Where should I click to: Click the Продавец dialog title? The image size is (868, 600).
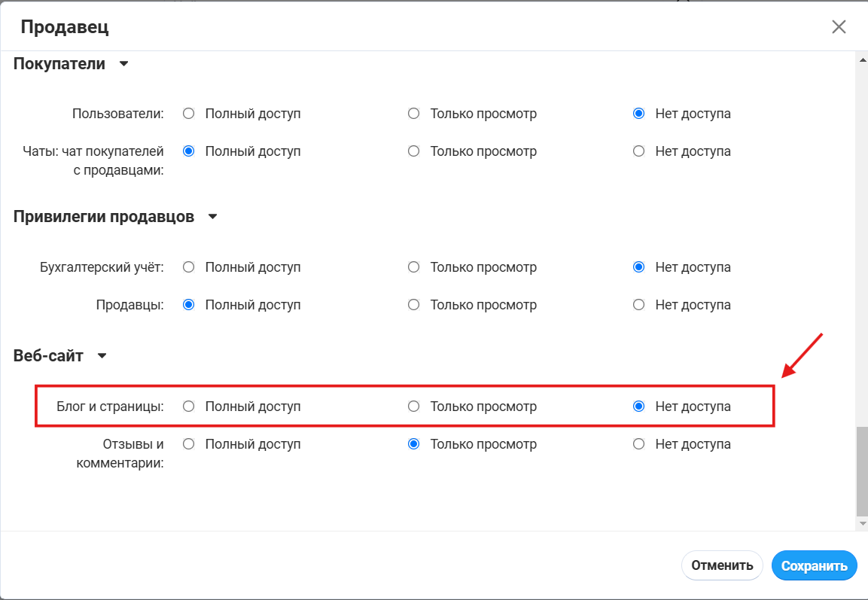(x=65, y=27)
